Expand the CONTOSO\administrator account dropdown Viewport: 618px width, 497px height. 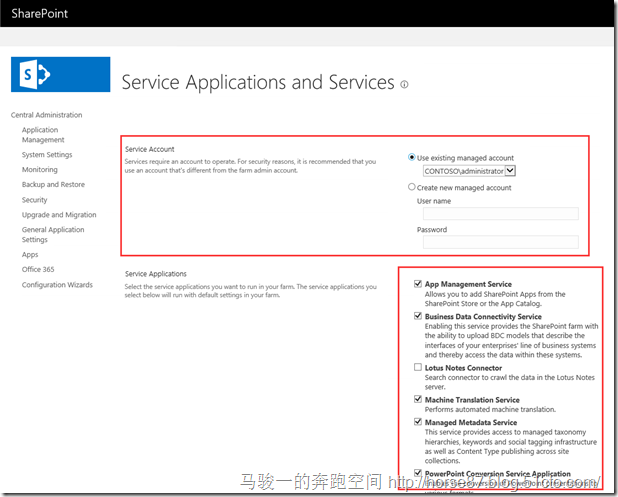pyautogui.click(x=510, y=171)
